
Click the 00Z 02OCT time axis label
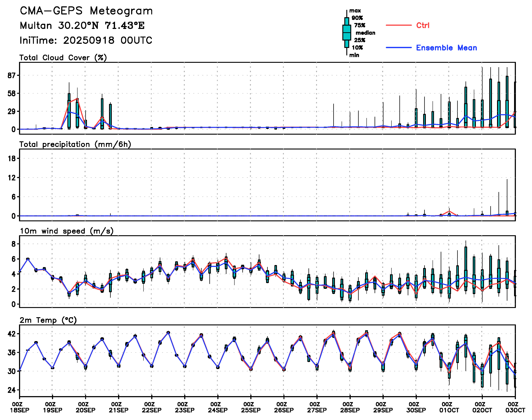pyautogui.click(x=482, y=407)
